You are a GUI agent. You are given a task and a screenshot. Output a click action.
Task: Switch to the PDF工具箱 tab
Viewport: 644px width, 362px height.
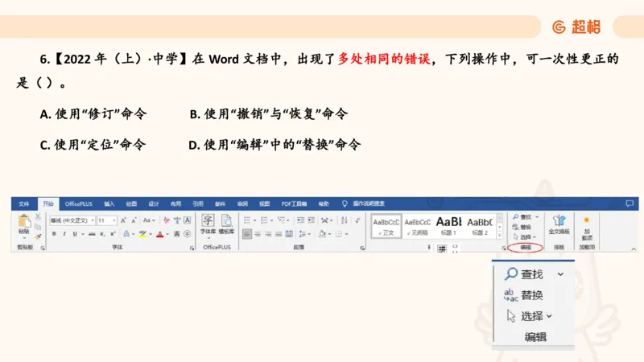point(294,204)
